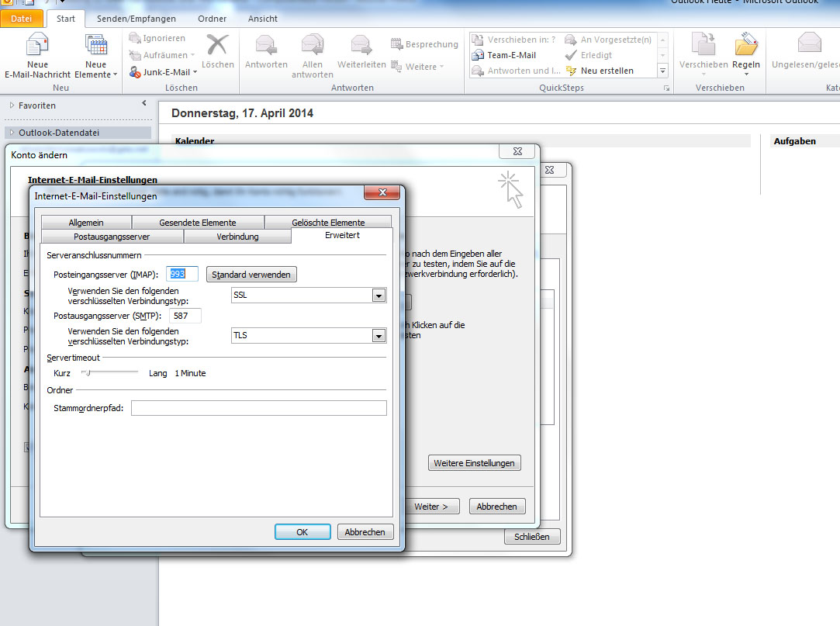Click the Ungelesen/gelesen envelope icon
The image size is (840, 626).
click(x=809, y=43)
